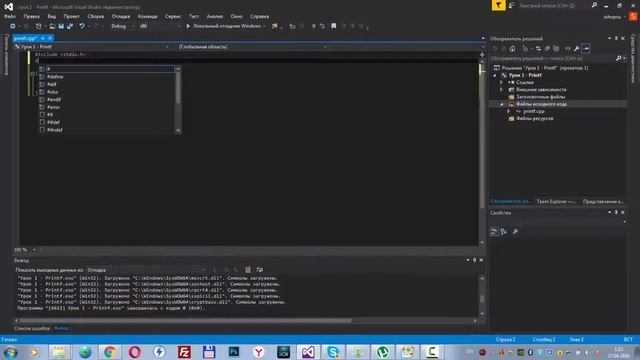Open the 100 % zoom dropdown

point(35,250)
